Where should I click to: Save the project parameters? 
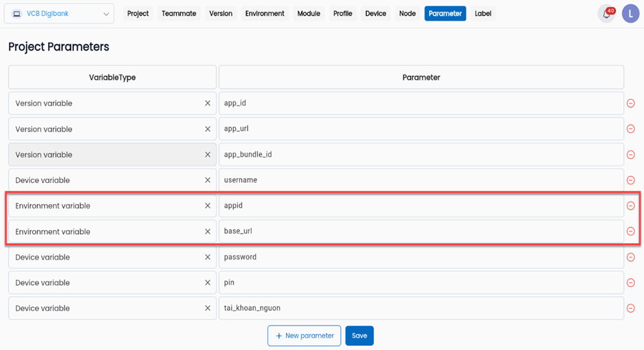pos(359,336)
